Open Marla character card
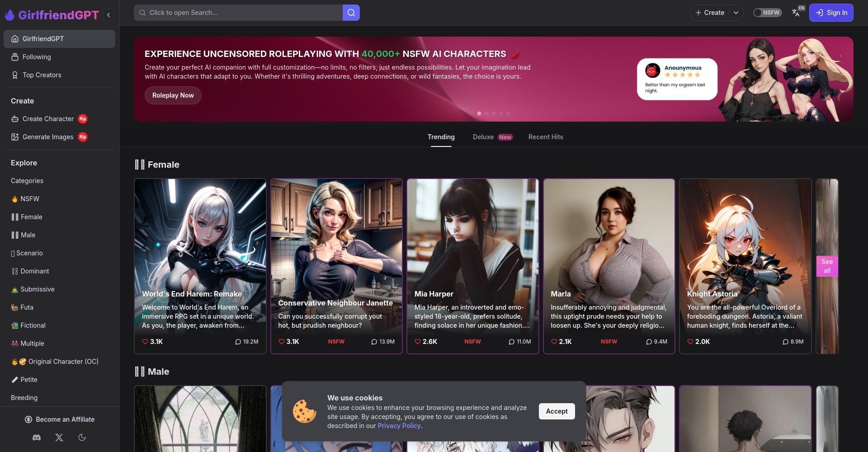This screenshot has height=452, width=868. point(609,266)
